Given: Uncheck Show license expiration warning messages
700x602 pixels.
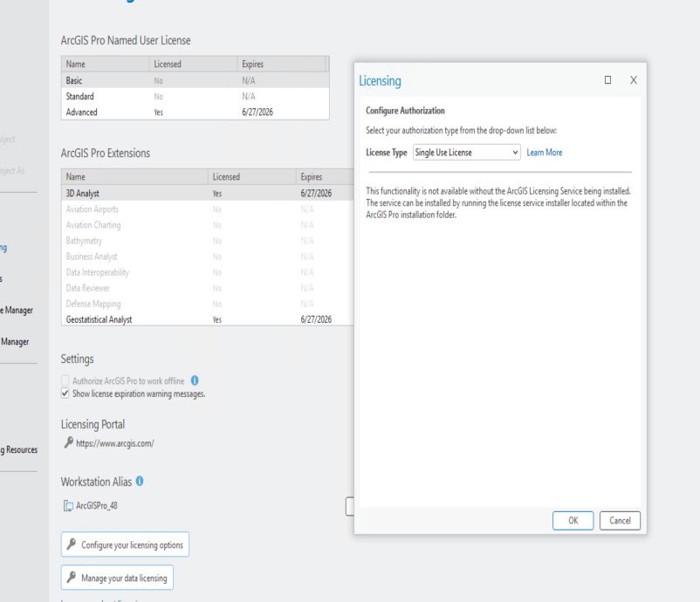Looking at the screenshot, I should pos(65,393).
